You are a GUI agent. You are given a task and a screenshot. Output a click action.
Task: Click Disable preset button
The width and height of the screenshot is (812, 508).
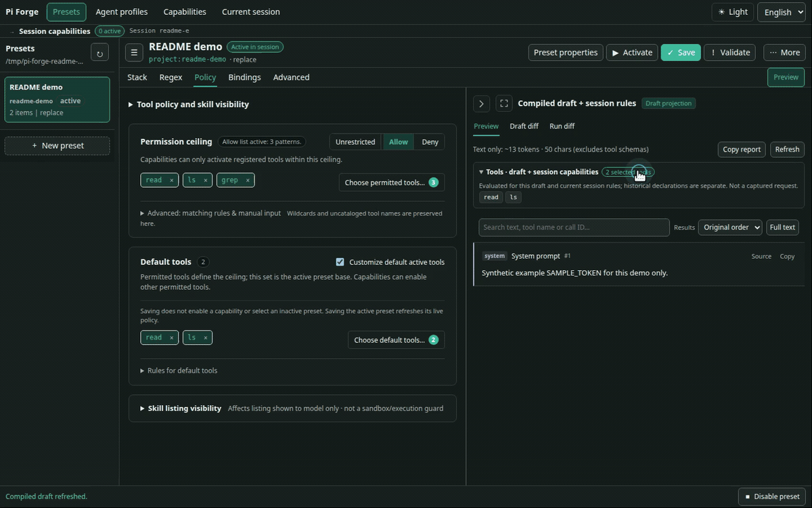point(771,496)
